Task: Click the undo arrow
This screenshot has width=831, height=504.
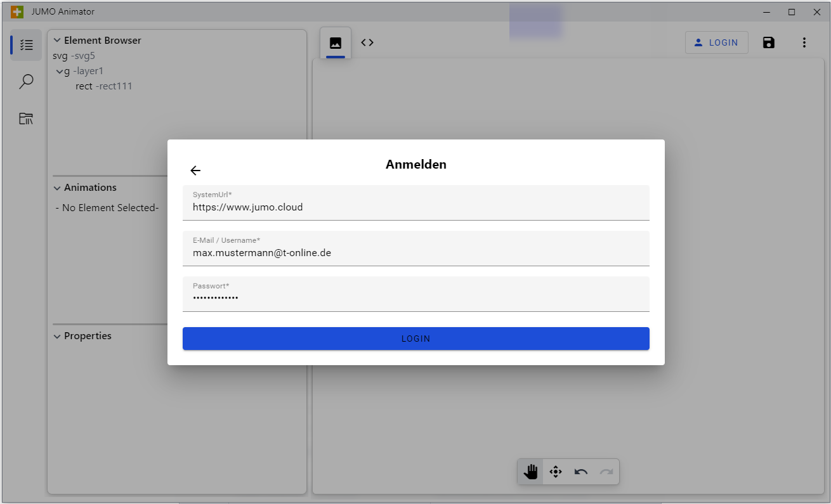Action: 581,472
